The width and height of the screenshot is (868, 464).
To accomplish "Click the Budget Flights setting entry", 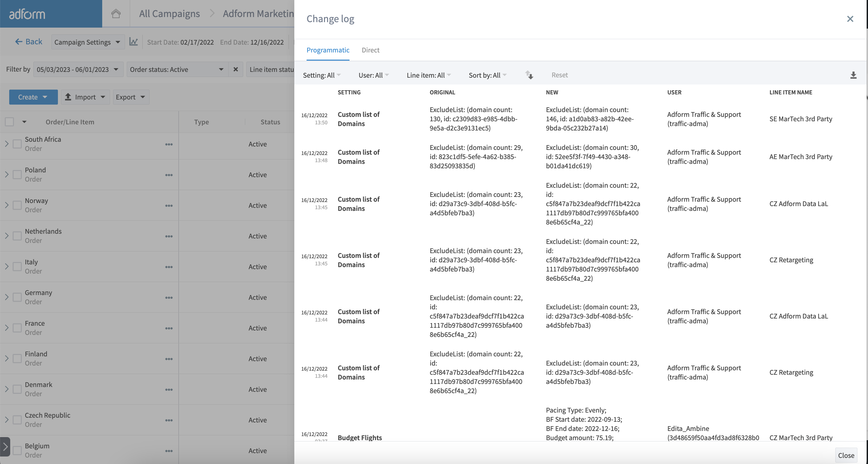I will coord(360,437).
